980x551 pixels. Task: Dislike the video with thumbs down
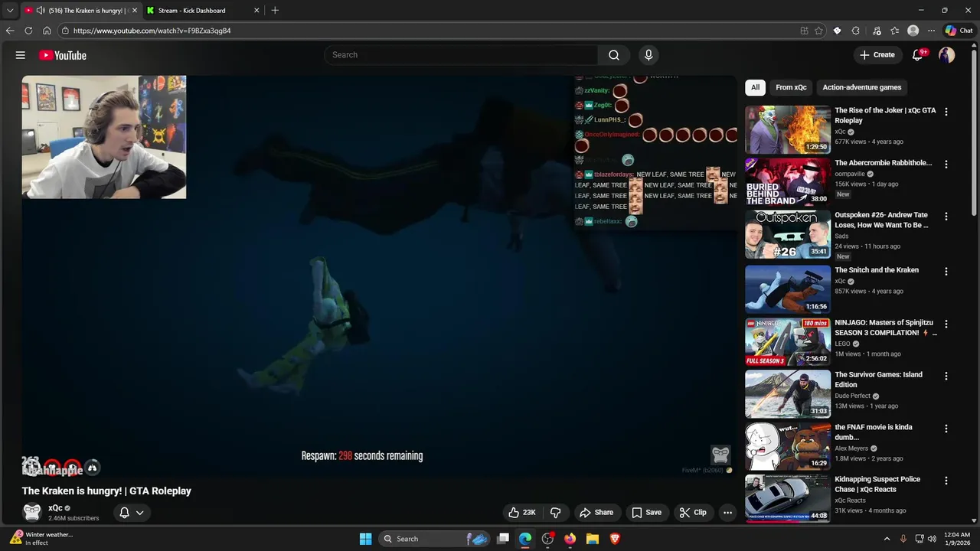(x=556, y=513)
